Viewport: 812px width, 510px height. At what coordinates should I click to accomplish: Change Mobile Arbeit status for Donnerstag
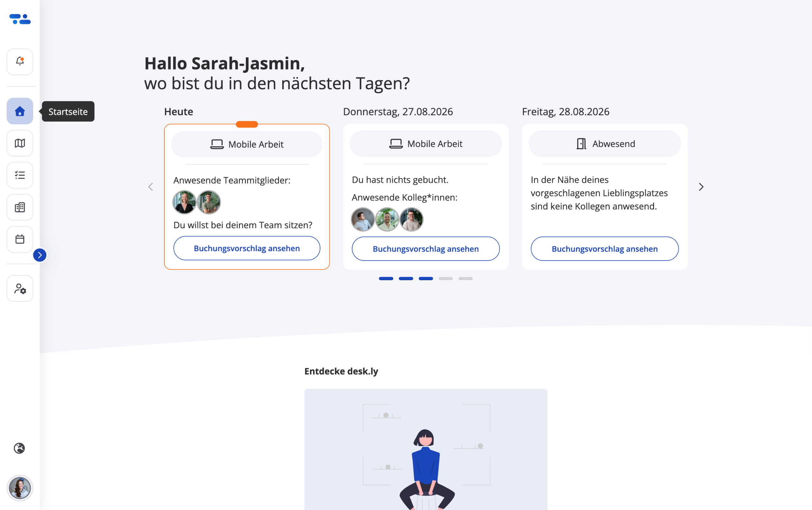426,144
